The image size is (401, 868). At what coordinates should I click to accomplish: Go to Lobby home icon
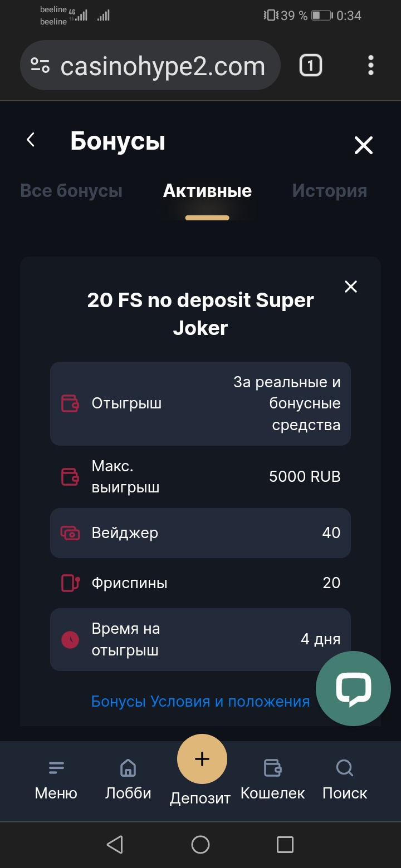pos(128,768)
